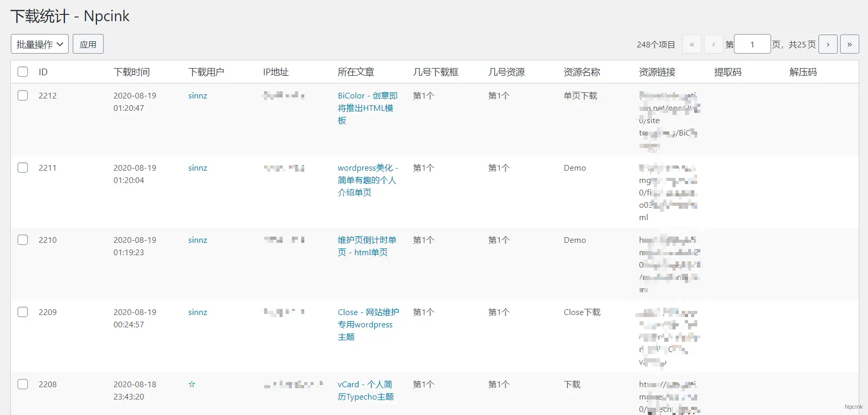Click the 下载时间 column header

tap(132, 72)
